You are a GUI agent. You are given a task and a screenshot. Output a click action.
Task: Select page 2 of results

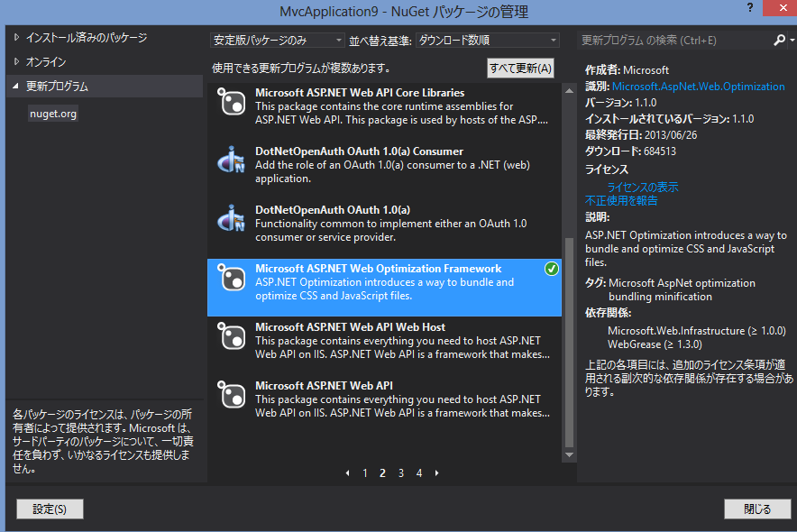pos(383,473)
